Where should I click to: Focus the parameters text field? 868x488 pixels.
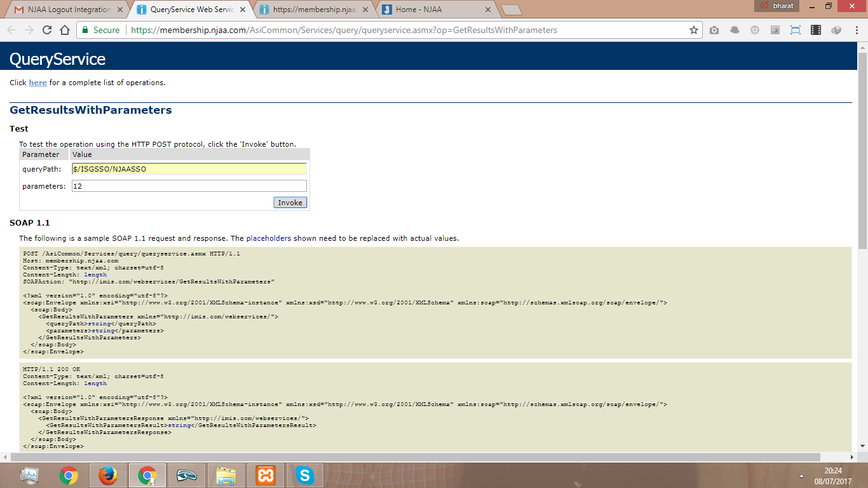189,186
